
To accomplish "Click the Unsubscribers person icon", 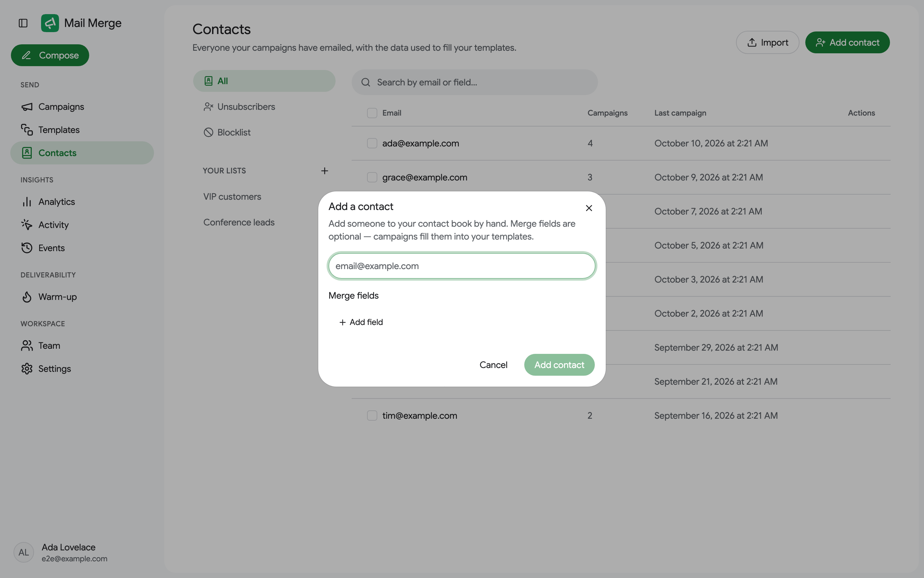I will tap(209, 107).
